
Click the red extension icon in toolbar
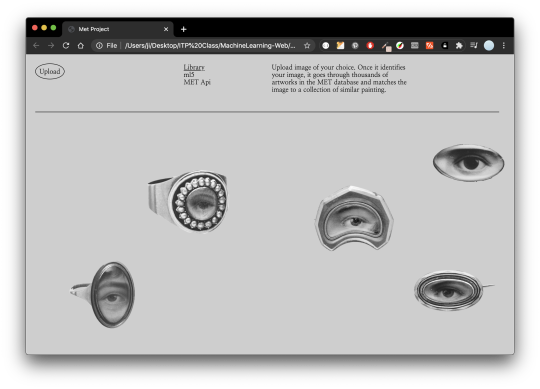point(370,45)
